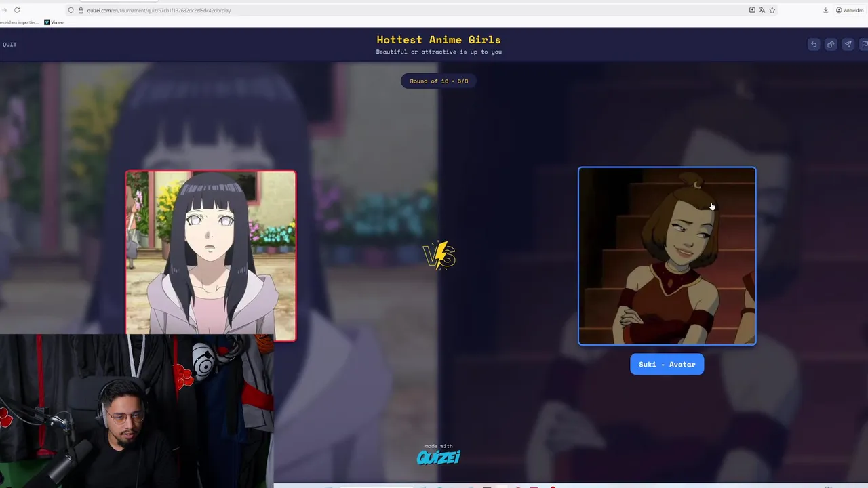Open the browser downloads icon
Viewport: 868px width, 488px height.
pyautogui.click(x=825, y=10)
